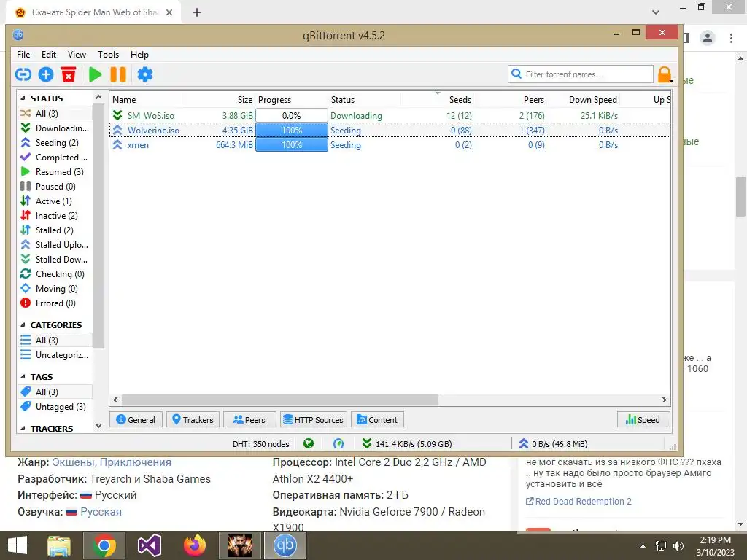Screen dimensions: 747x560
Task: Click the torrent list scroll-left arrow
Action: click(x=116, y=400)
